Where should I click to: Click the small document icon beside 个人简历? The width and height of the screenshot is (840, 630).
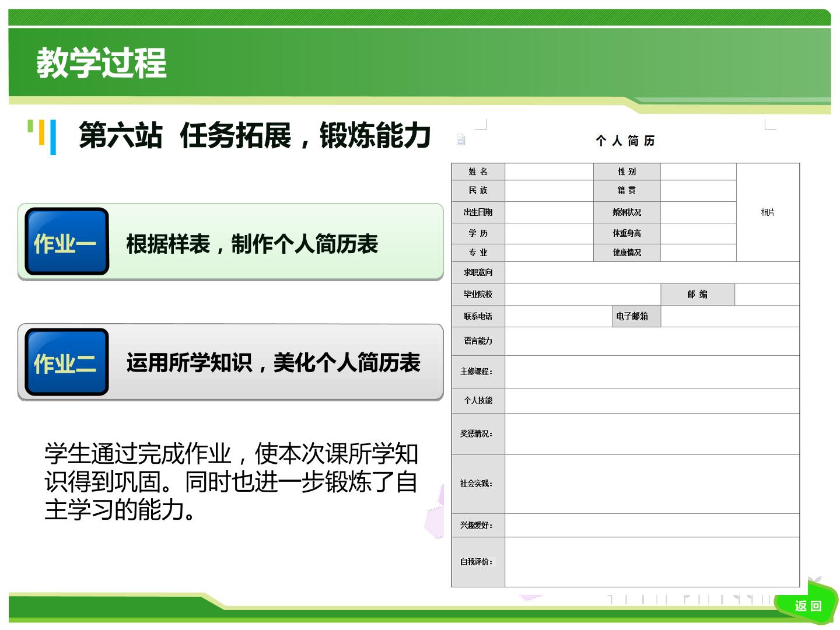pos(461,139)
